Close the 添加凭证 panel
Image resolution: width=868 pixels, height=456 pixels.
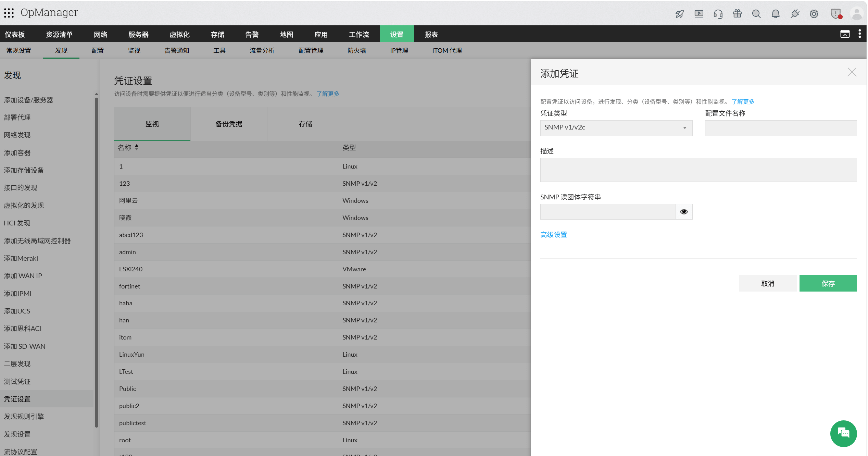coord(852,72)
